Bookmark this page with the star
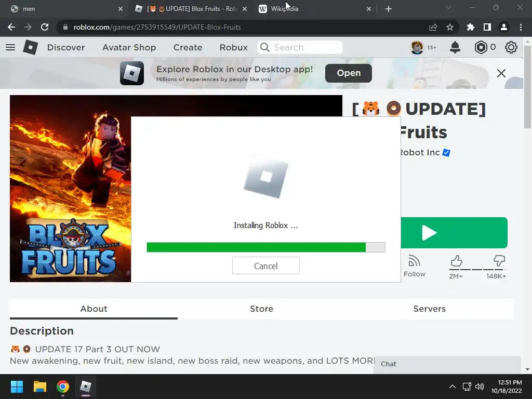 point(450,27)
